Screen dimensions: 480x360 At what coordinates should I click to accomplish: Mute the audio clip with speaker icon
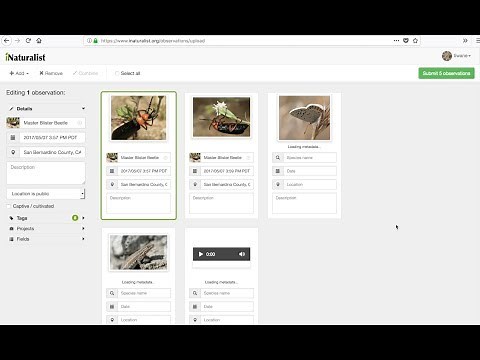point(242,254)
